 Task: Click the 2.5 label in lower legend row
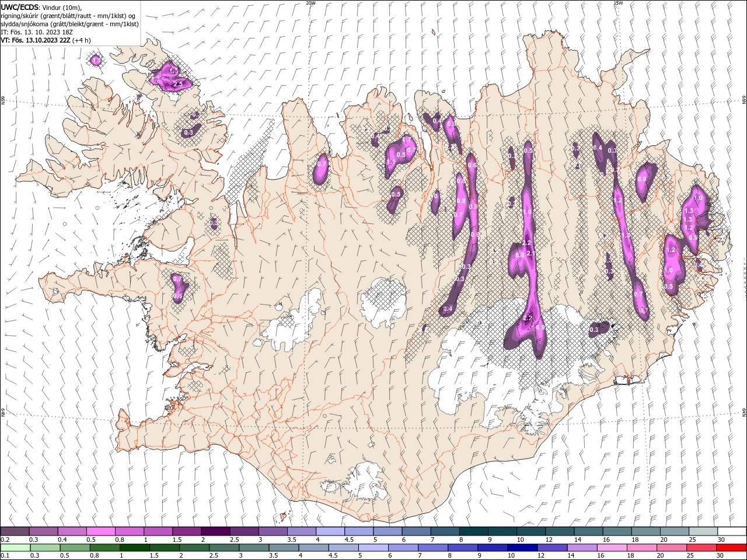coord(213,555)
